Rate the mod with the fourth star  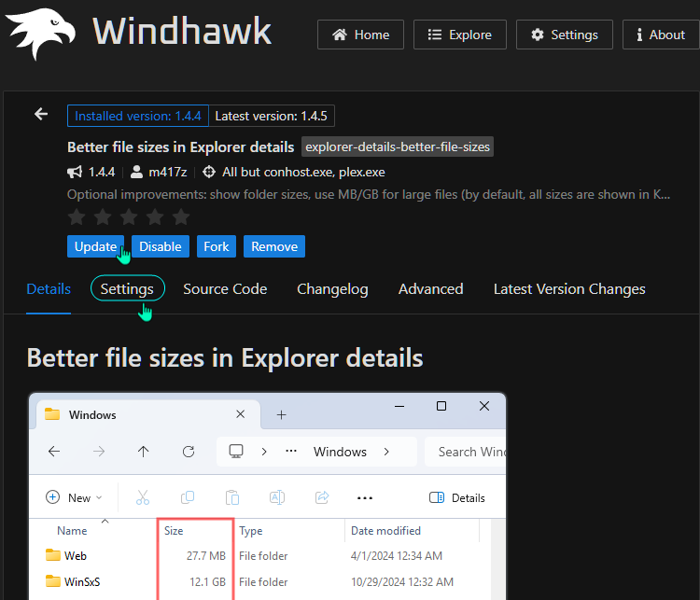pos(155,217)
